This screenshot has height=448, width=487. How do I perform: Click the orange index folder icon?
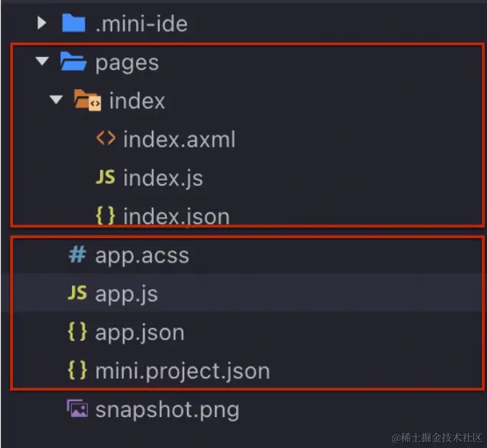pos(88,101)
